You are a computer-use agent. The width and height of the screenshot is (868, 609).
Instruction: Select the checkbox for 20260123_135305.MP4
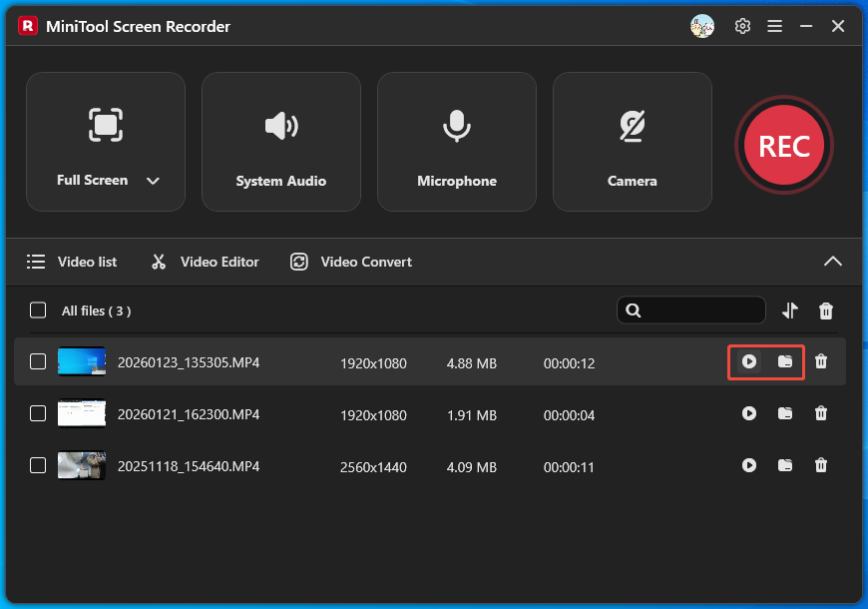(x=37, y=362)
